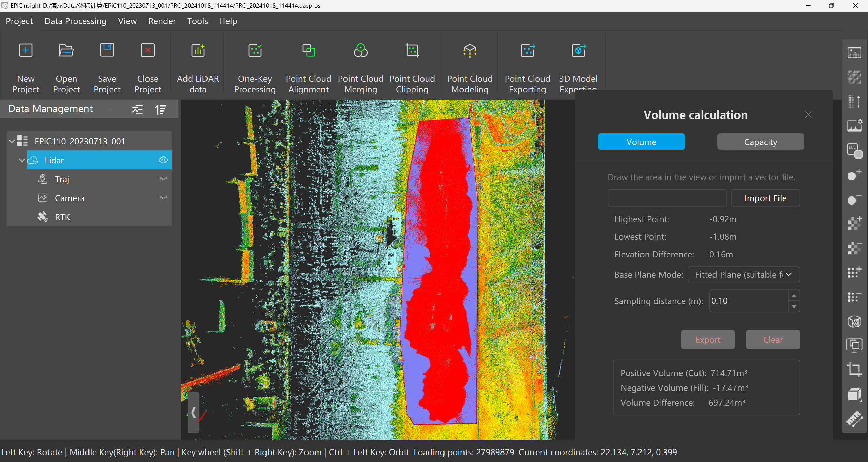Switch to the Capacity tab
Viewport: 868px width, 462px height.
[760, 142]
